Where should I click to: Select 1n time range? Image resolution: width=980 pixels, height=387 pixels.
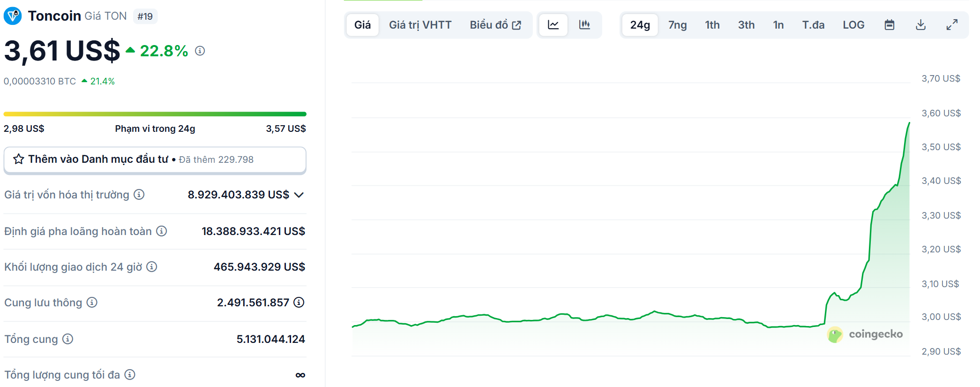tap(778, 25)
